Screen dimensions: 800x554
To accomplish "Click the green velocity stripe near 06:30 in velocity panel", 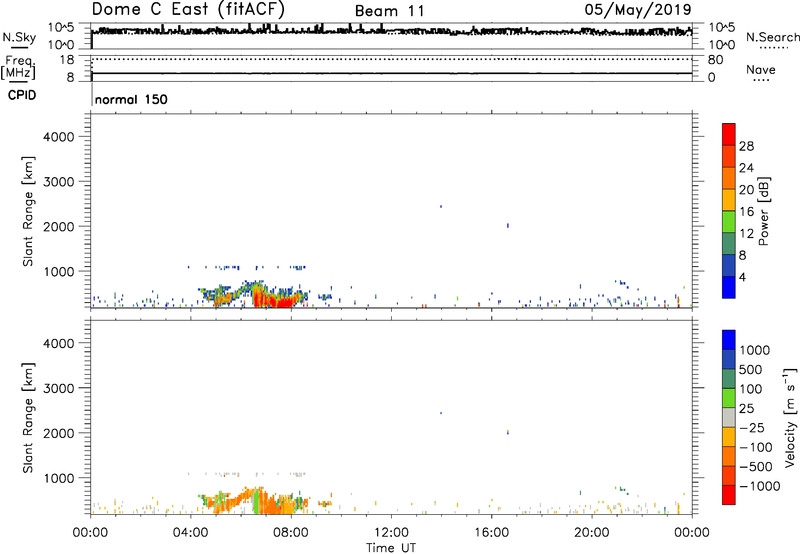I will pyautogui.click(x=256, y=500).
